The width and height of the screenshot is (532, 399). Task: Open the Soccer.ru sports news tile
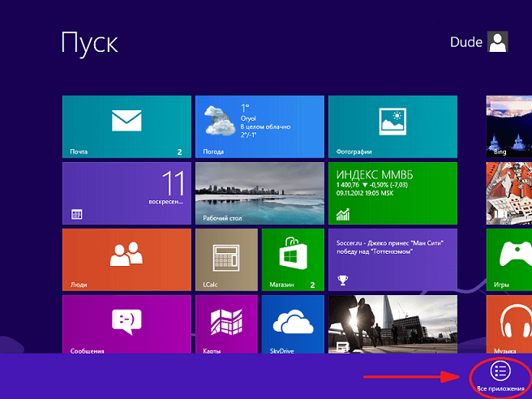(392, 259)
